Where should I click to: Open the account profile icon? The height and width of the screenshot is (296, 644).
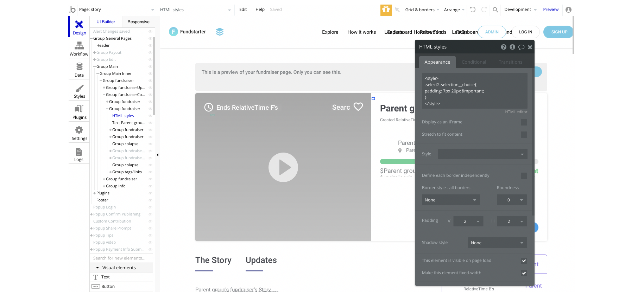pos(568,10)
